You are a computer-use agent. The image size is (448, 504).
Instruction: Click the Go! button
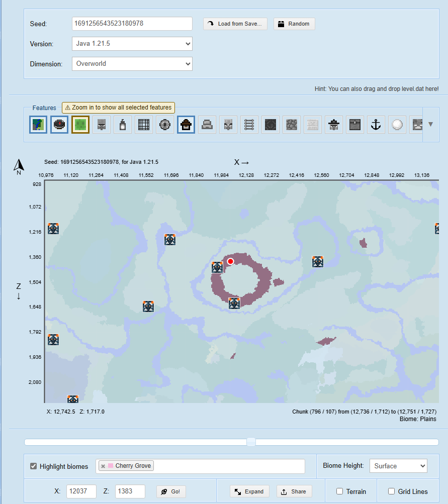tap(171, 491)
